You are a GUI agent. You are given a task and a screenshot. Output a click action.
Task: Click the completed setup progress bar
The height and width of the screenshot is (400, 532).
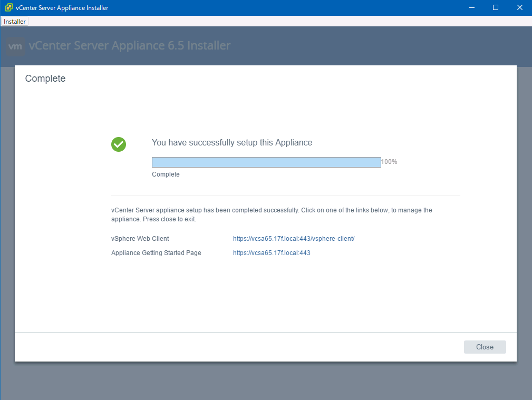(x=266, y=162)
